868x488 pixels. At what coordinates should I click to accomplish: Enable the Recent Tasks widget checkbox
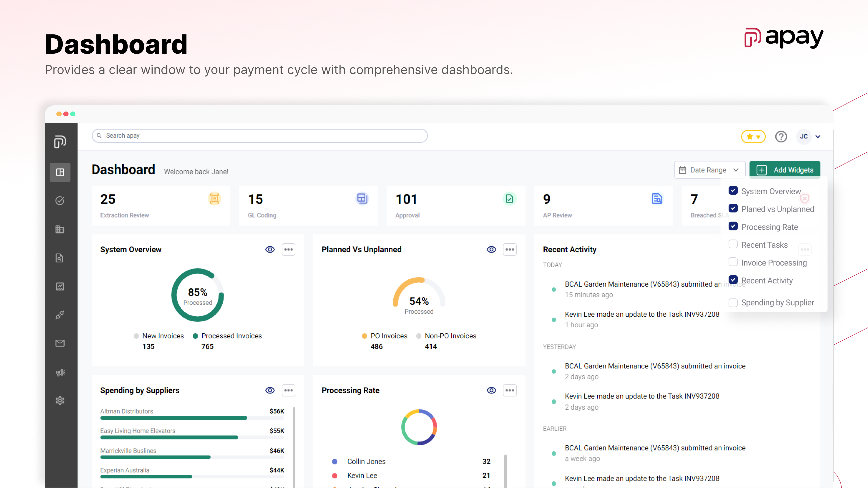[x=733, y=244]
